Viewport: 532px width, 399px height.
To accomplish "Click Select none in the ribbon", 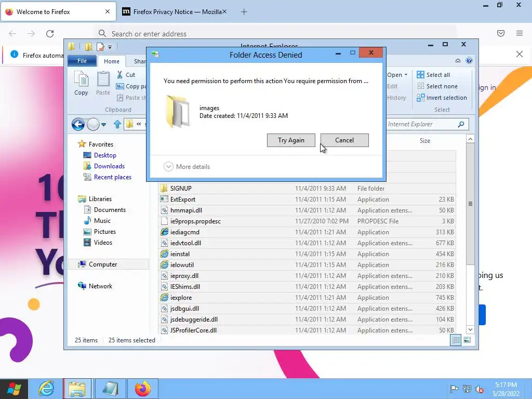I will [437, 86].
